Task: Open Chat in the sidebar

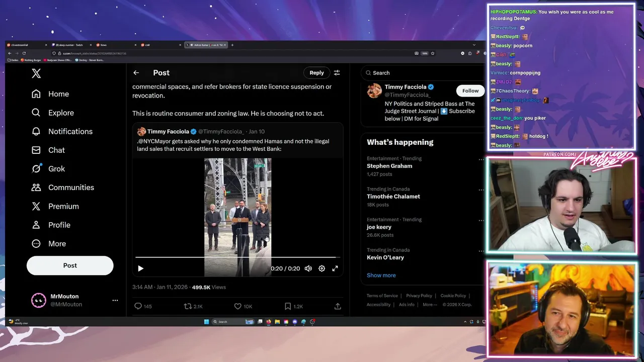Action: tap(48, 150)
